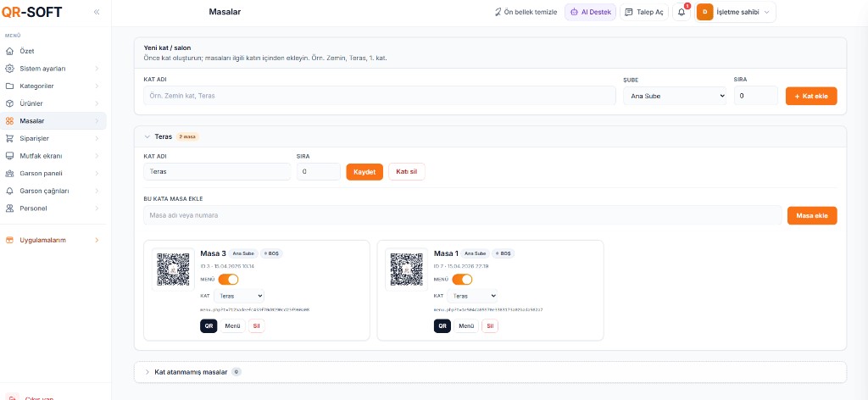This screenshot has width=868, height=400.
Task: Open the Siparişler menu item
Action: pos(34,138)
